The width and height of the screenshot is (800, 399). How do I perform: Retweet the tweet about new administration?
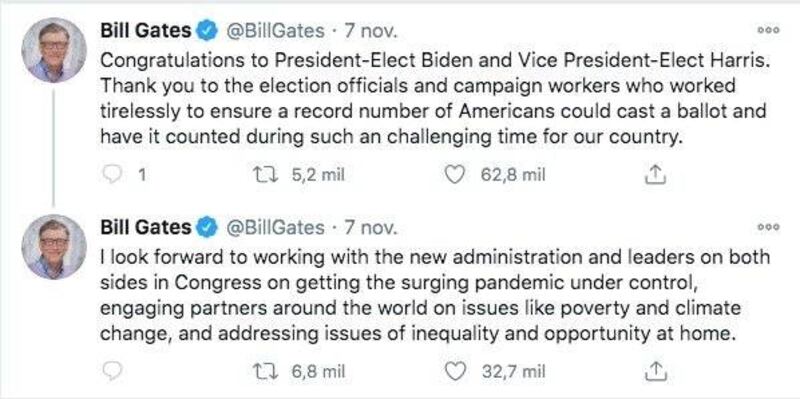coord(268,371)
